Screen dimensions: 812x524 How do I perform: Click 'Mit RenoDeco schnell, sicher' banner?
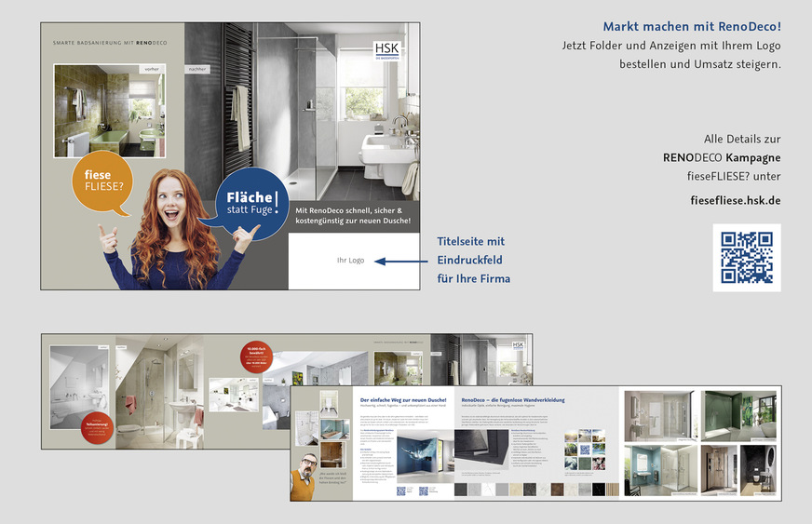(x=353, y=215)
